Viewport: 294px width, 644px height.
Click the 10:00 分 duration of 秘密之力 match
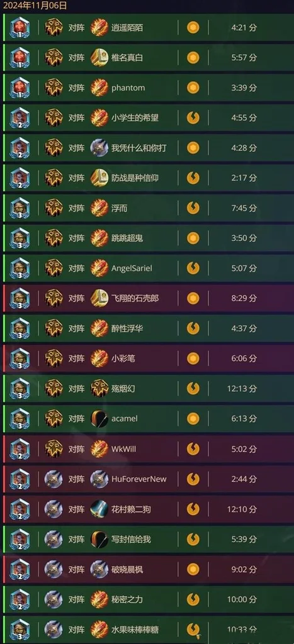[x=242, y=599]
